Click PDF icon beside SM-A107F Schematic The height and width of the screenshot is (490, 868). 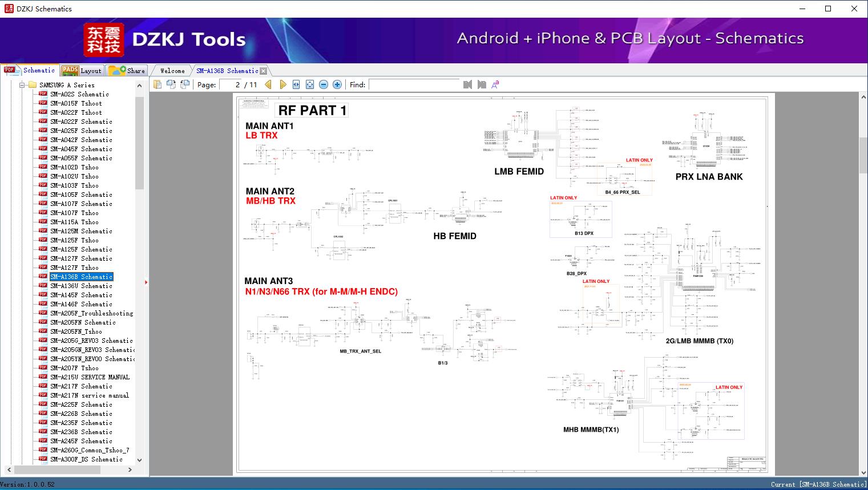point(43,203)
